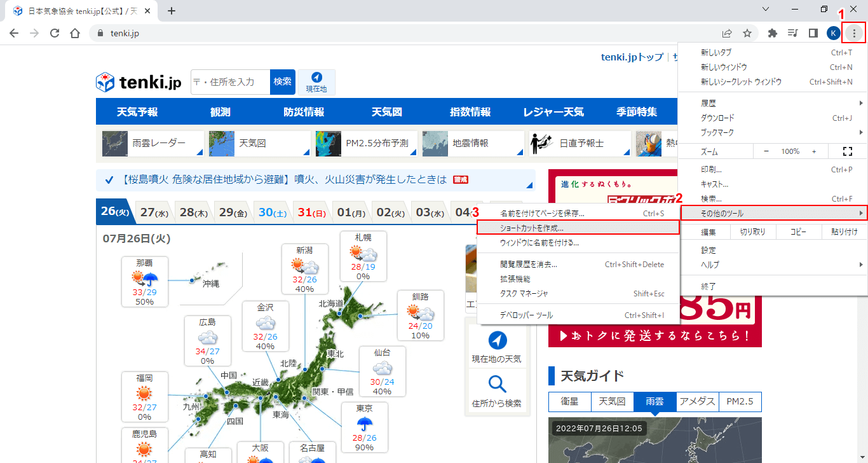
Task: Select ショートカットを作成 from submenu
Action: pos(578,228)
